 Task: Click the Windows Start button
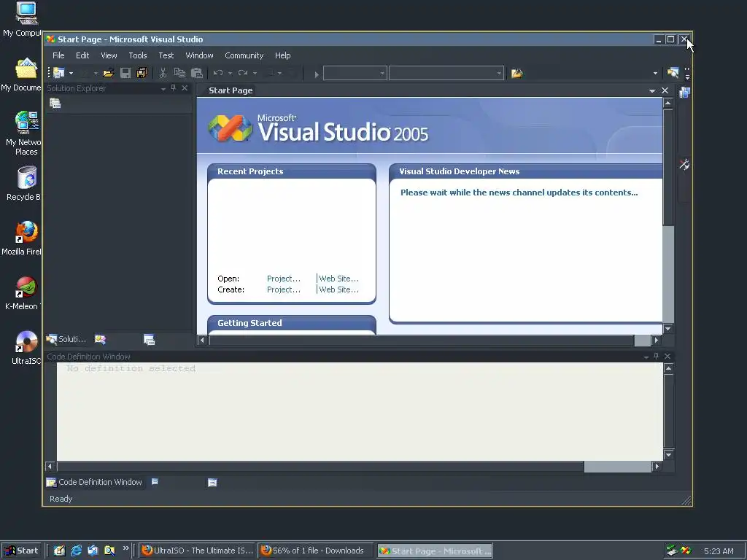[21, 551]
